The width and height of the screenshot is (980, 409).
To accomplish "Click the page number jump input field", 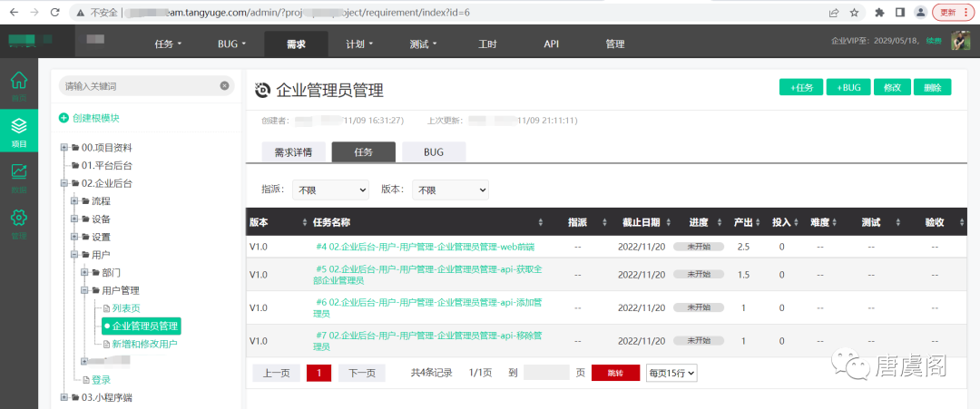I will click(x=546, y=373).
